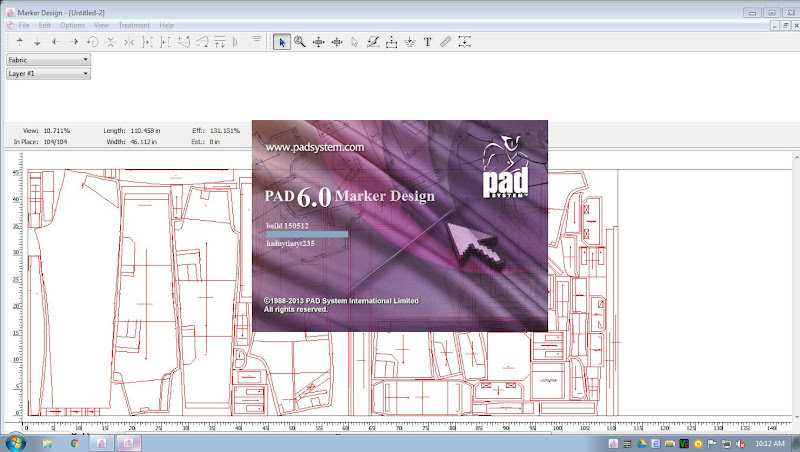Viewport: 800px width, 452px height.
Task: Open Google Chrome from the taskbar
Action: point(74,443)
